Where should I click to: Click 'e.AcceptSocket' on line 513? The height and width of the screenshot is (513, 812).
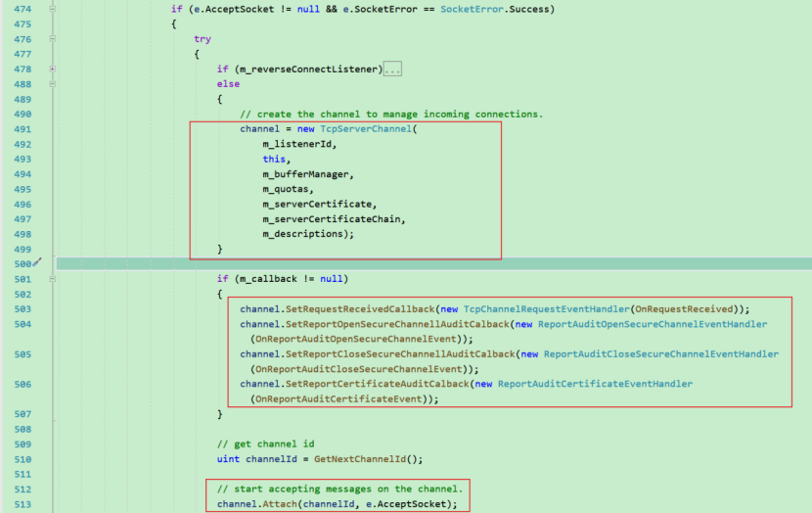[x=406, y=504]
